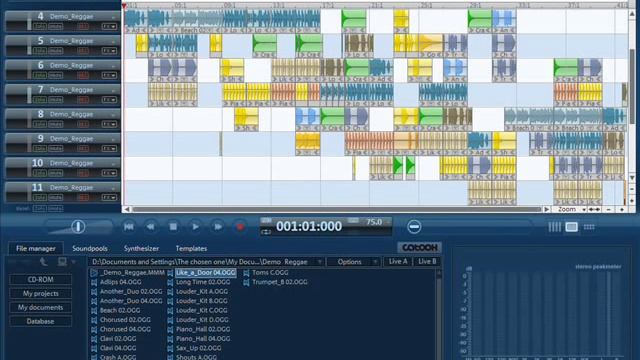
Task: Click the Live B button
Action: pyautogui.click(x=427, y=262)
